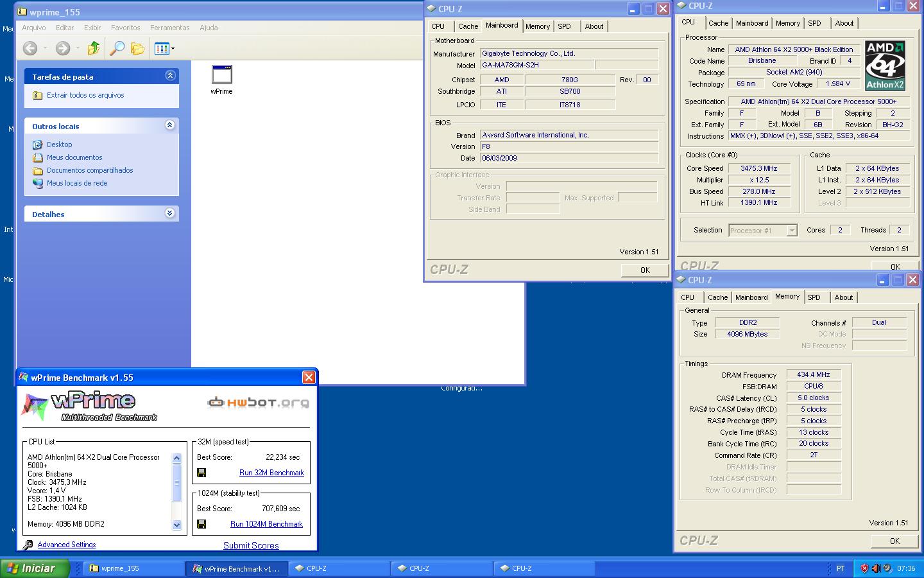The image size is (924, 578).
Task: Click the red shield security tray icon
Action: point(865,568)
